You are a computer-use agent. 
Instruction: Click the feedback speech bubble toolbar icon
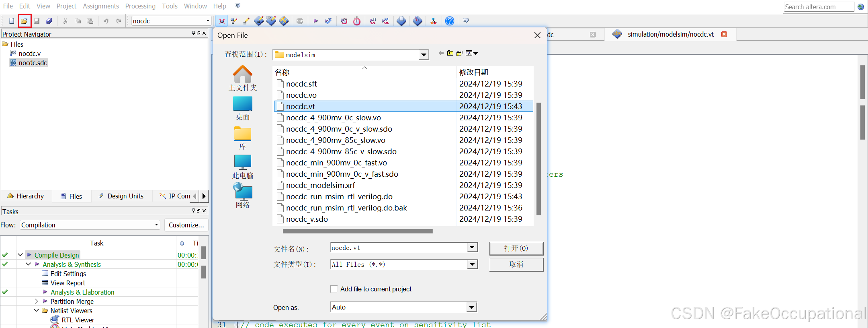pyautogui.click(x=466, y=21)
